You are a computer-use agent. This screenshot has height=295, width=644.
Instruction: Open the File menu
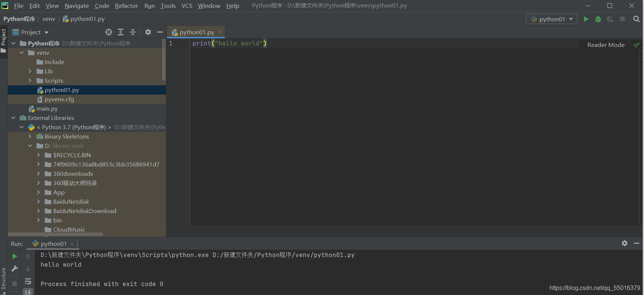pos(19,6)
